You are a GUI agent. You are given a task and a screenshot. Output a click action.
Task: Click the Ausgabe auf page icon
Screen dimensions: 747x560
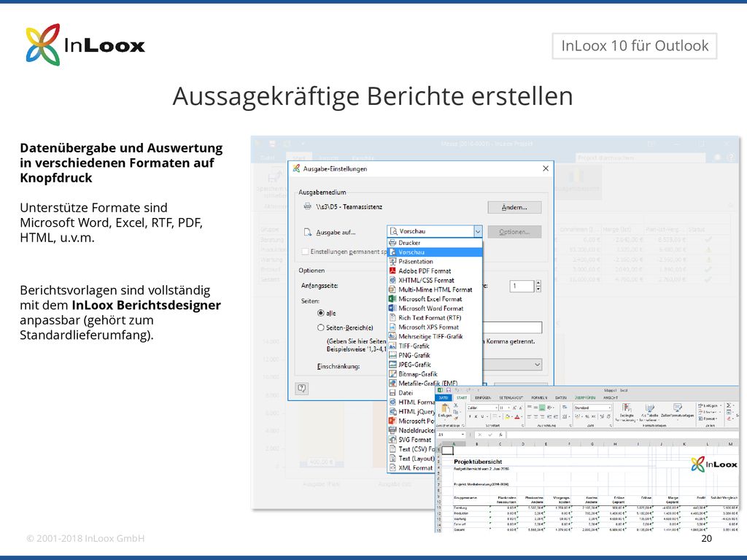coord(308,233)
